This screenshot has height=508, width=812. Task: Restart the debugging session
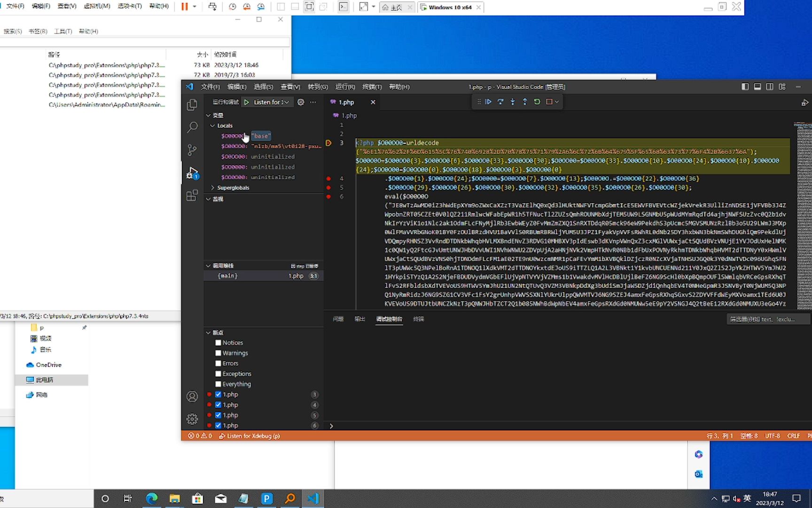click(x=537, y=102)
